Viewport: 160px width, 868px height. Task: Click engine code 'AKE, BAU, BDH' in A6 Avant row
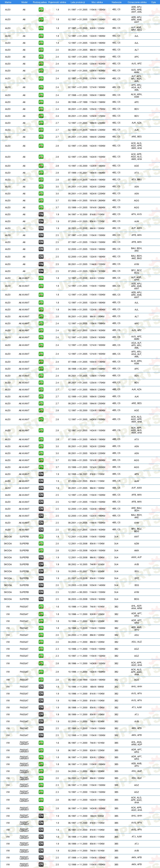click(x=136, y=509)
